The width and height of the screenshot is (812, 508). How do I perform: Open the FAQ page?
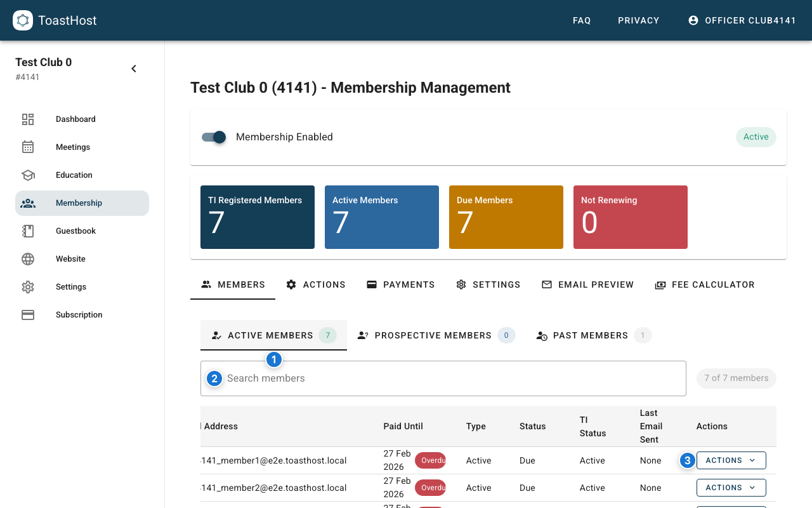[x=582, y=20]
